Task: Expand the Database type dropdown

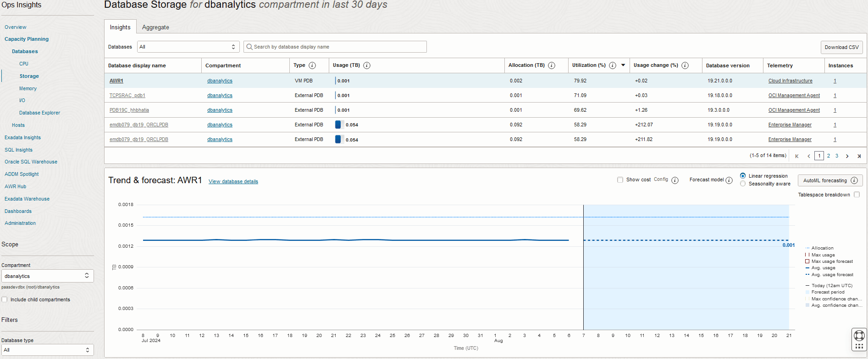Action: pos(47,350)
